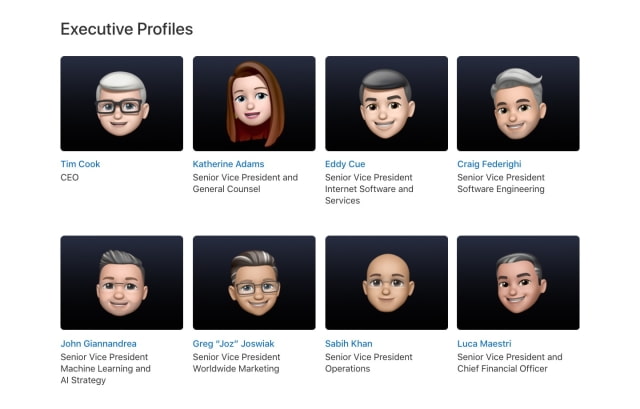Visit the Eddy Cue profile link
The height and width of the screenshot is (409, 640).
[345, 164]
